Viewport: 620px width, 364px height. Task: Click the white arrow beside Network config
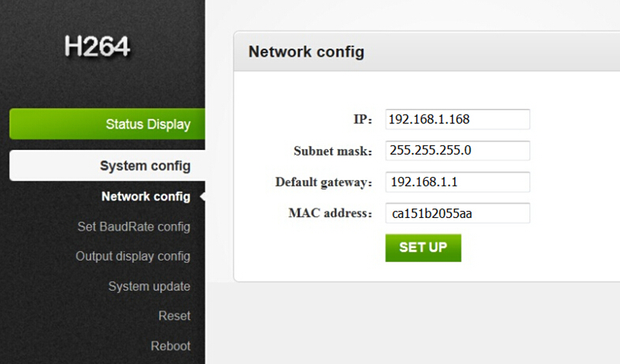click(202, 197)
